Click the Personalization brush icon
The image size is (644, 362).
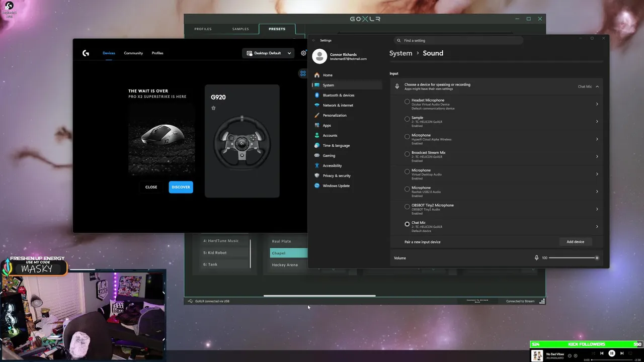click(x=317, y=115)
